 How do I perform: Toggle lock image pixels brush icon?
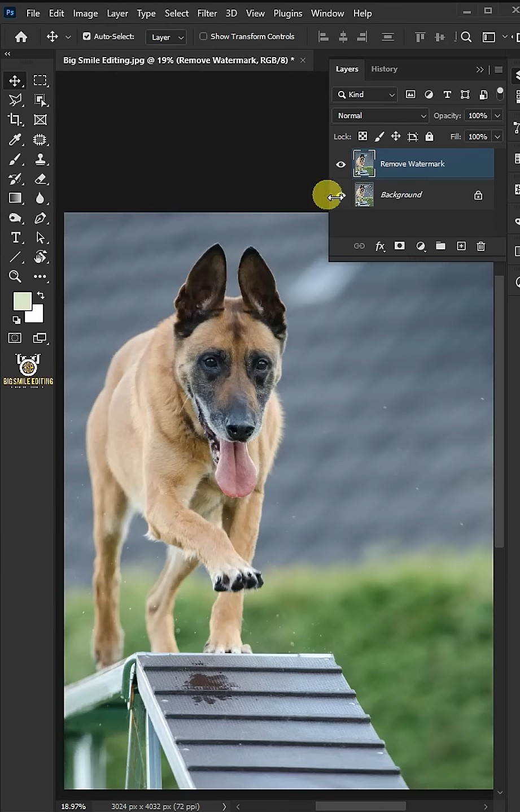tap(379, 136)
